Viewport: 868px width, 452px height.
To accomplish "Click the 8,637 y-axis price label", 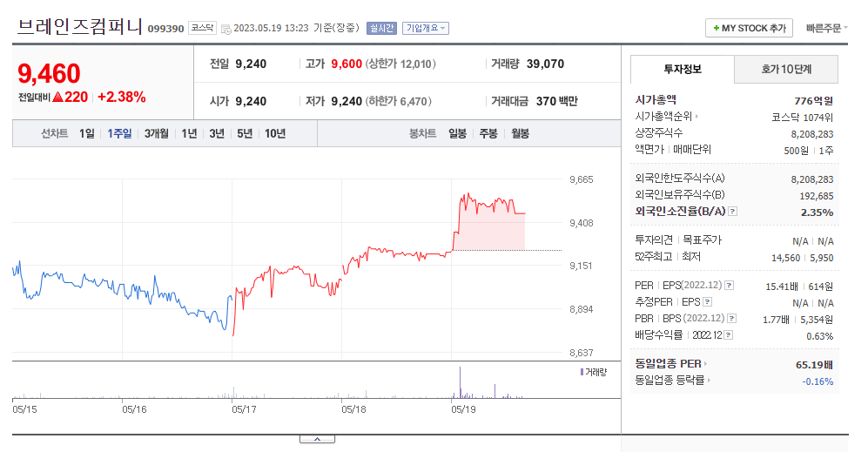I will (x=582, y=353).
